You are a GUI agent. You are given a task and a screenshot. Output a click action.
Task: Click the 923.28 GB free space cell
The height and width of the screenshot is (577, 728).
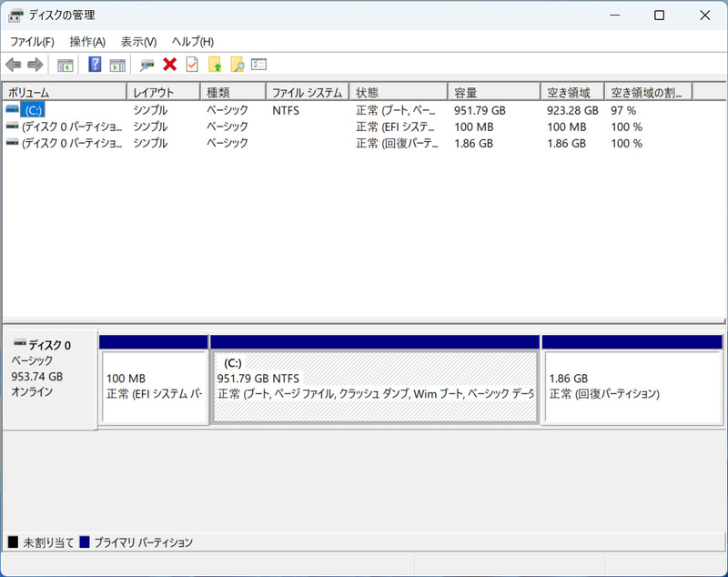pyautogui.click(x=572, y=110)
